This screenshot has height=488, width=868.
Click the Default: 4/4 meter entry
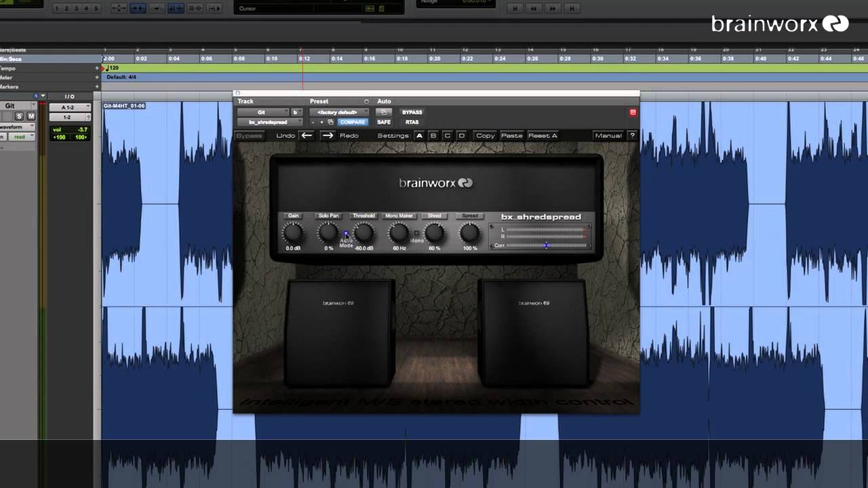[121, 77]
